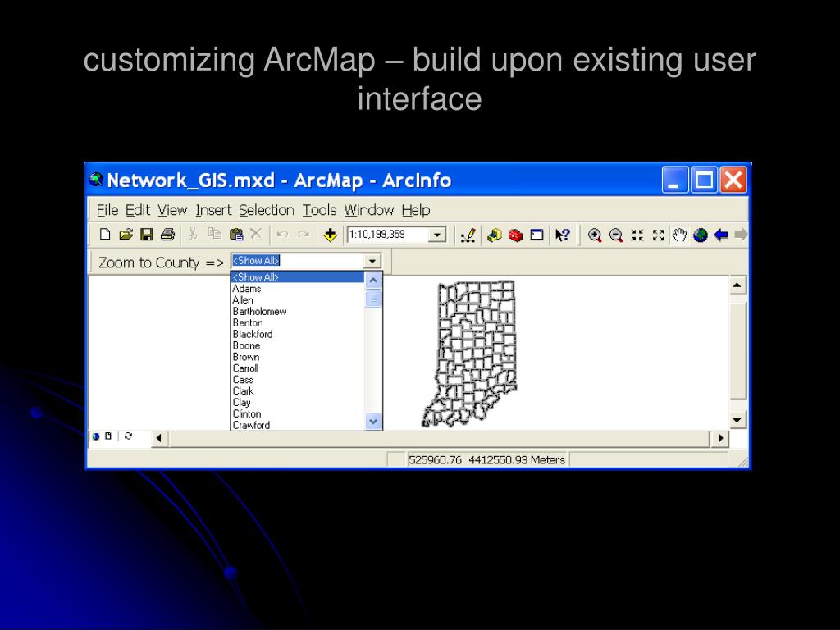This screenshot has height=630, width=840.
Task: Save the map with the floppy icon
Action: pos(147,234)
